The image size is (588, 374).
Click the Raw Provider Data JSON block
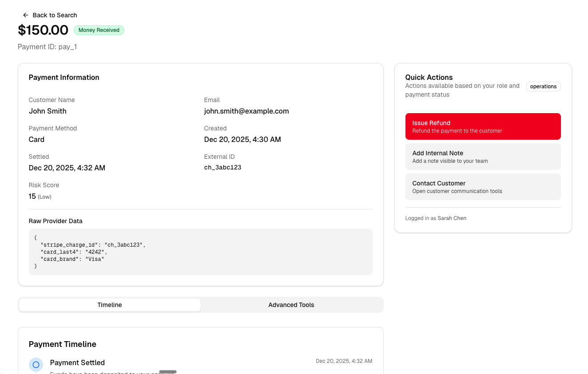click(x=200, y=251)
